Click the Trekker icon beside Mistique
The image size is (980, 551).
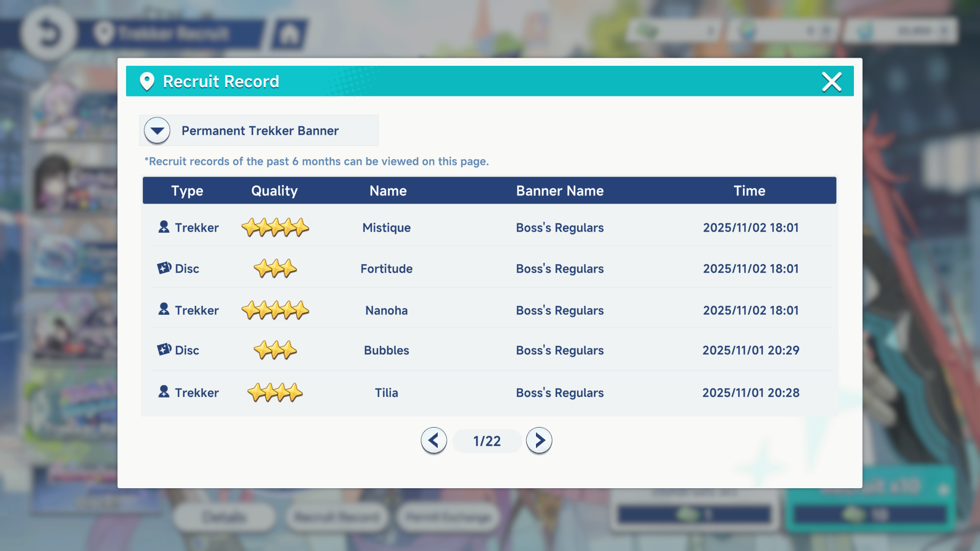click(x=164, y=227)
